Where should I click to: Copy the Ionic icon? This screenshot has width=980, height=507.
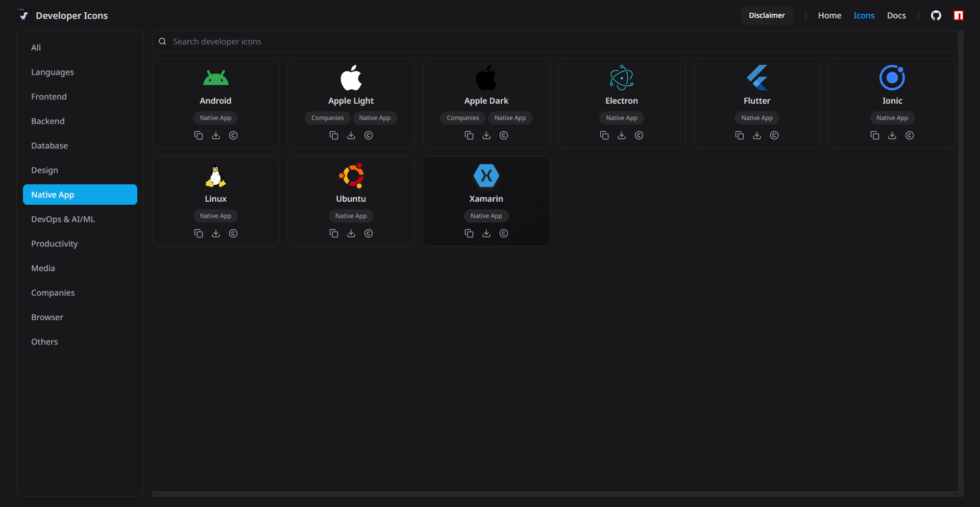(875, 135)
